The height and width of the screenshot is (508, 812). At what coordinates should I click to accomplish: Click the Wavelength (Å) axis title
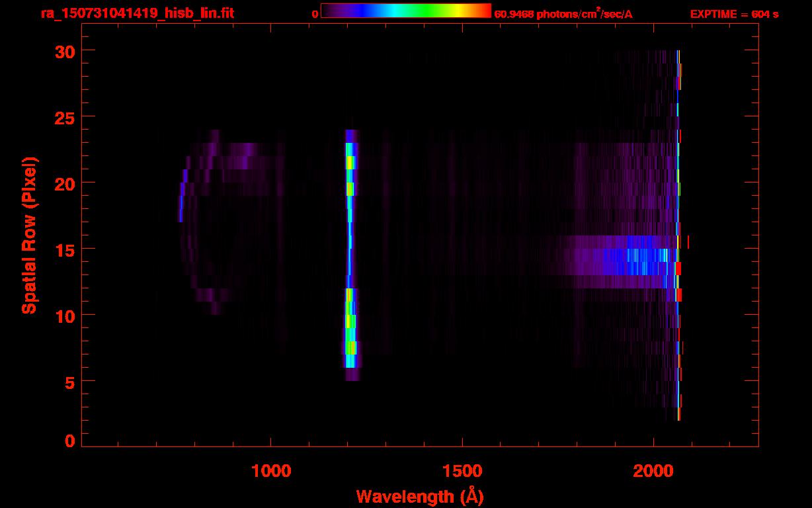pyautogui.click(x=420, y=496)
